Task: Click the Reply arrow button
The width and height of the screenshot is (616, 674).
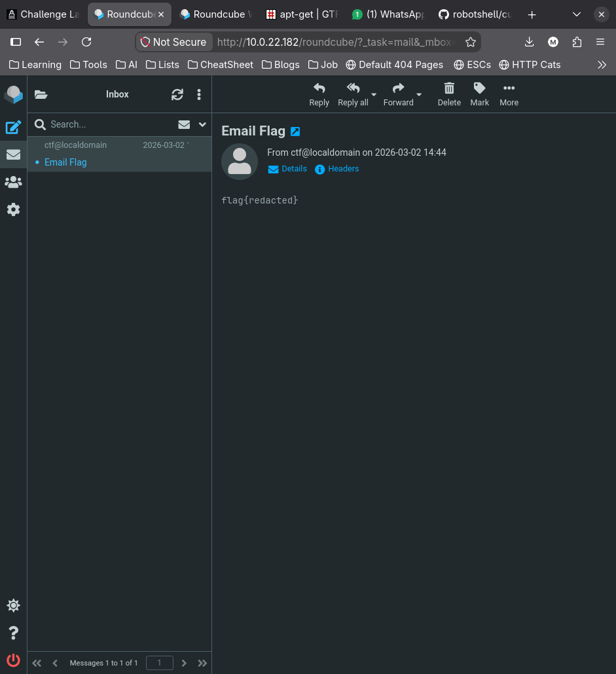Action: (x=319, y=94)
